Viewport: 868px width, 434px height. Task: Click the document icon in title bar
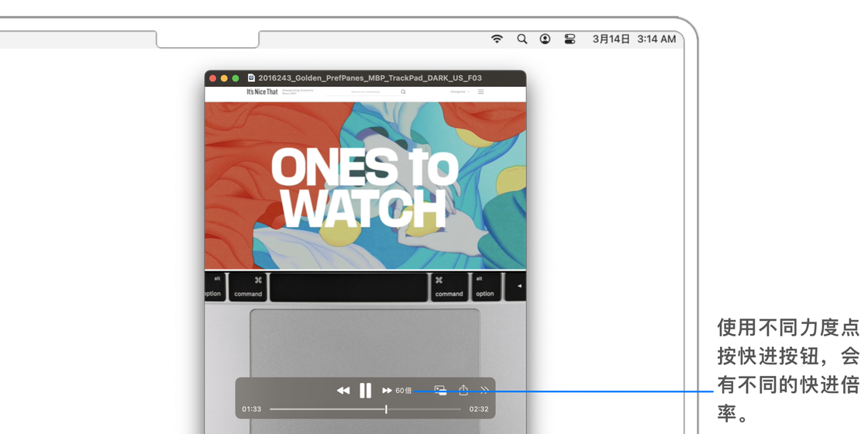[x=251, y=78]
